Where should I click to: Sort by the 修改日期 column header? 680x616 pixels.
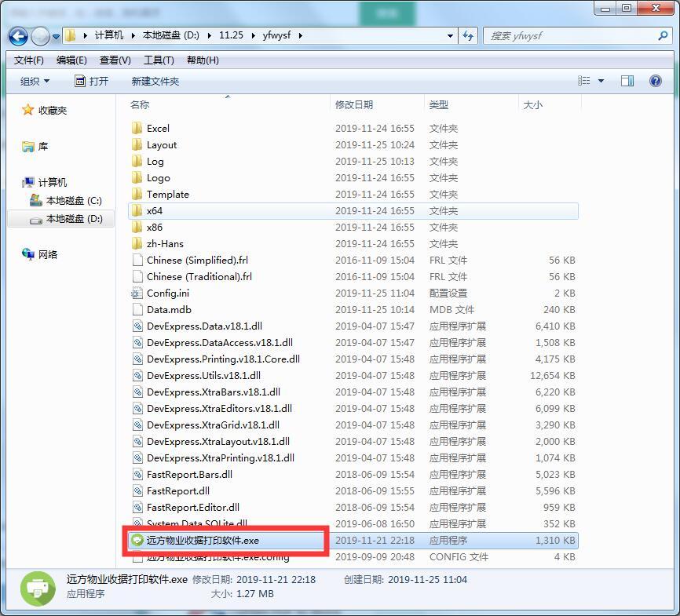pos(354,104)
